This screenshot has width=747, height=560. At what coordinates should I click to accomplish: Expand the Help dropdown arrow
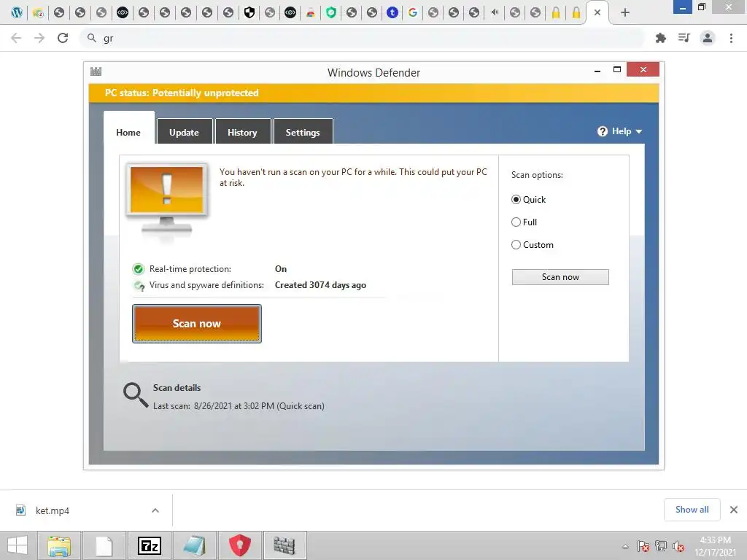pyautogui.click(x=639, y=132)
